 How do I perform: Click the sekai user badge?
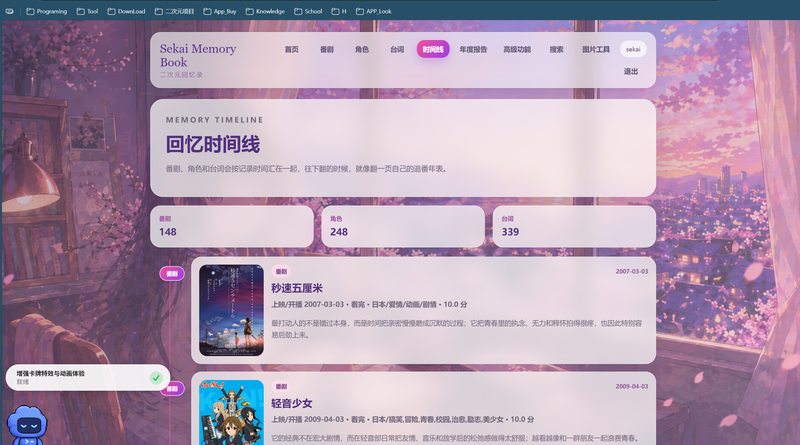coord(633,50)
